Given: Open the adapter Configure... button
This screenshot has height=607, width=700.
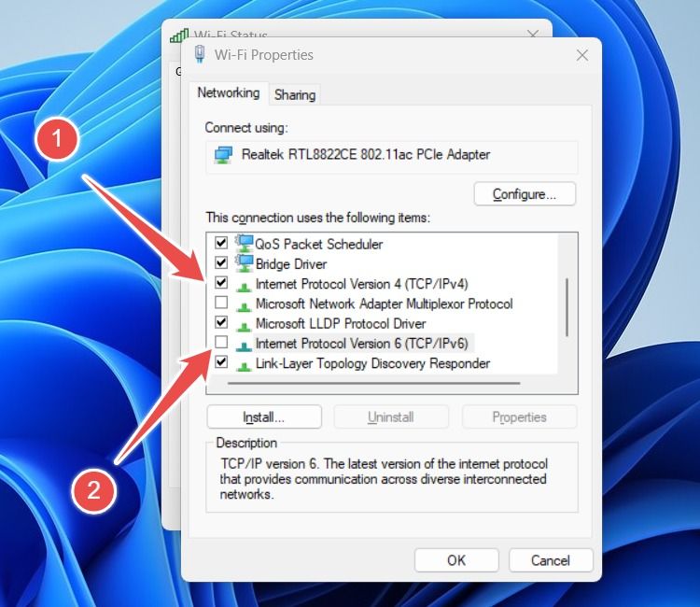Looking at the screenshot, I should [x=525, y=194].
